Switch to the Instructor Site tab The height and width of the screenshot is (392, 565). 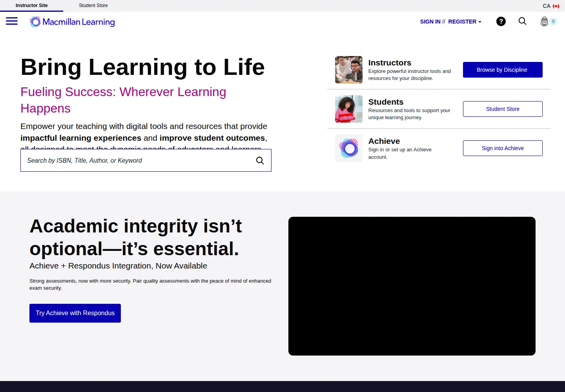point(31,5)
